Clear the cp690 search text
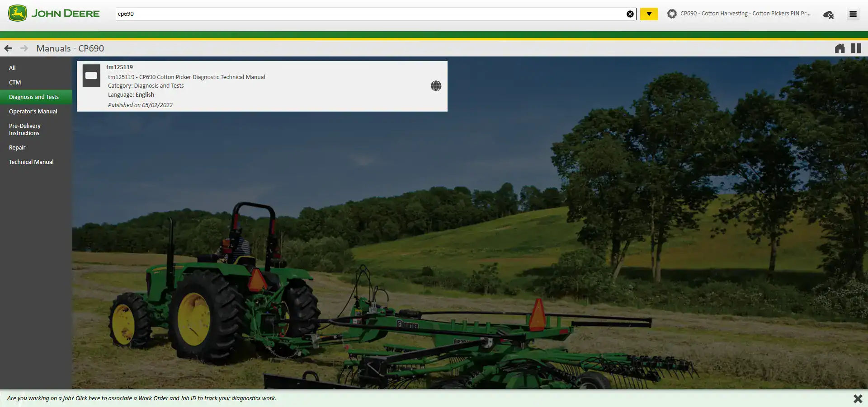 630,14
